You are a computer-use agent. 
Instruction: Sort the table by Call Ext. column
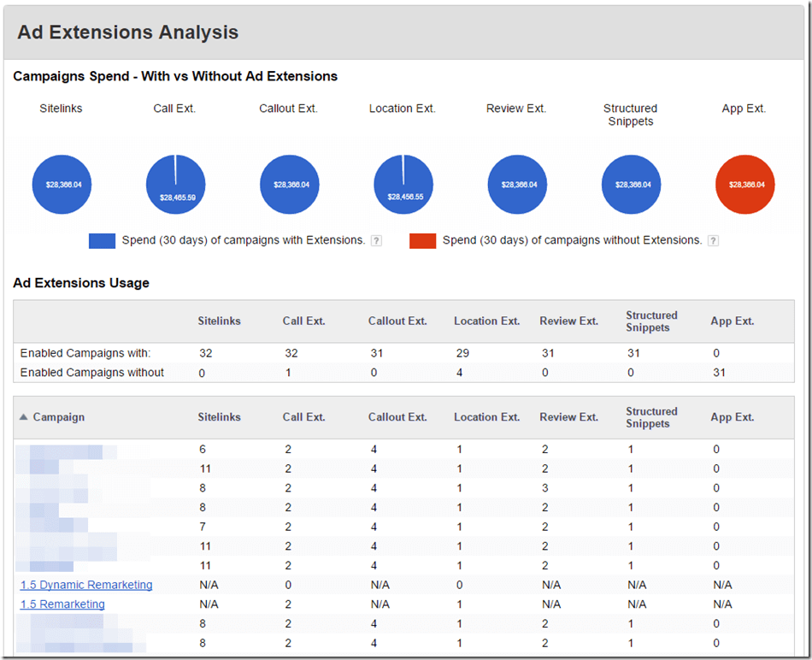pos(303,416)
